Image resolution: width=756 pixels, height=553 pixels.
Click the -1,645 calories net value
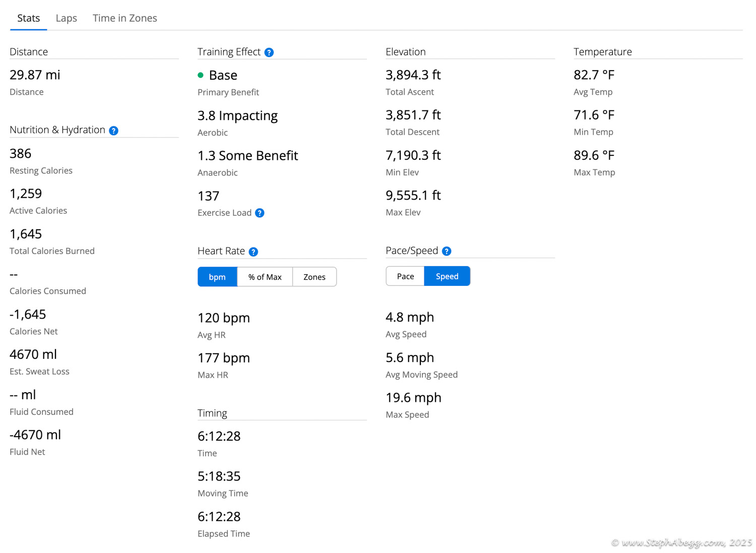28,315
